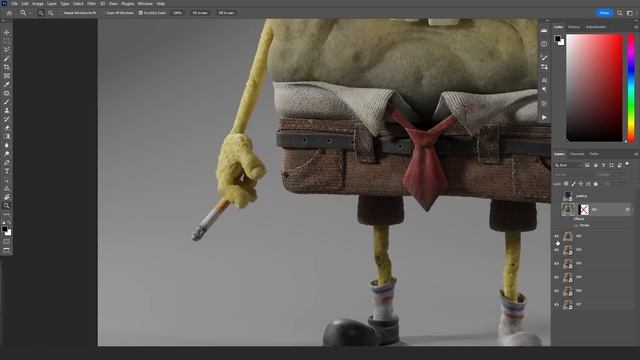Open the File menu

pos(14,4)
